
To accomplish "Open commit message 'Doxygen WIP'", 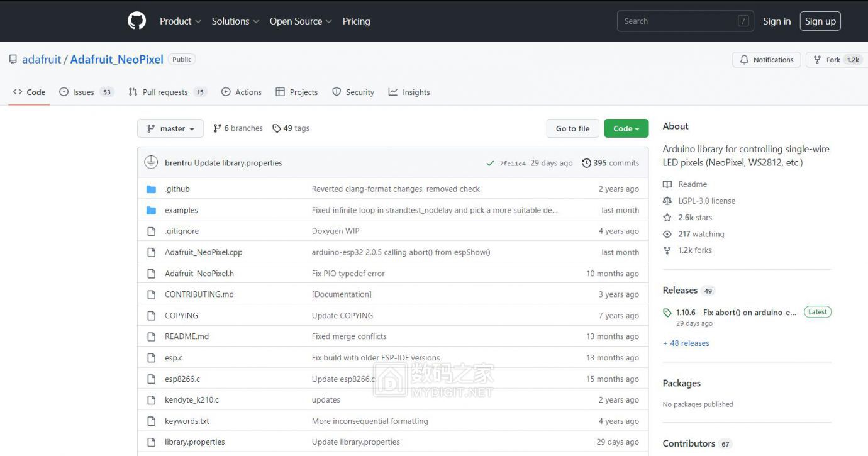I will pyautogui.click(x=335, y=231).
